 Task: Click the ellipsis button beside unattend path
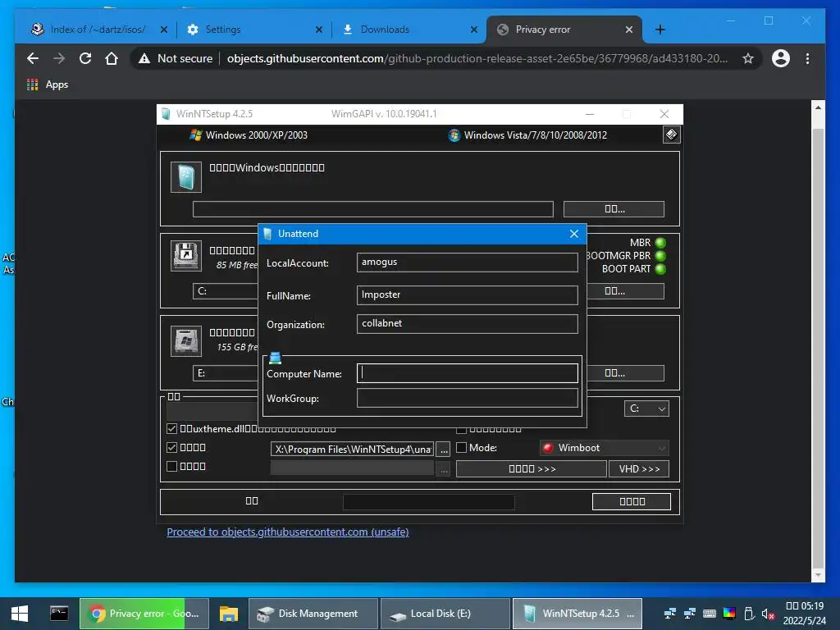coord(444,449)
